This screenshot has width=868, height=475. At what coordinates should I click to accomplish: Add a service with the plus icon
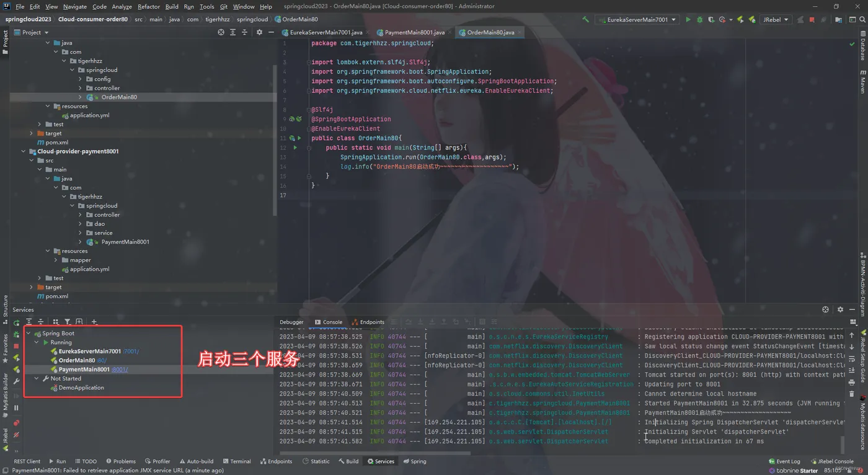(x=94, y=322)
